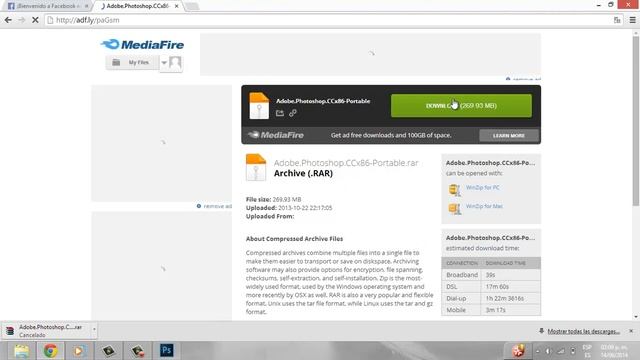640x360 pixels.
Task: Click the DSL 17m 60s row
Action: tap(491, 287)
